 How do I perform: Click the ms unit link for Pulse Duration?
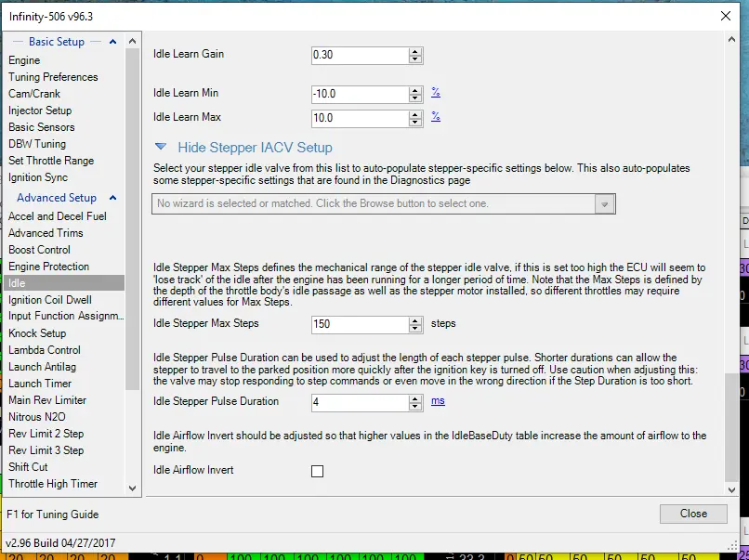point(438,400)
